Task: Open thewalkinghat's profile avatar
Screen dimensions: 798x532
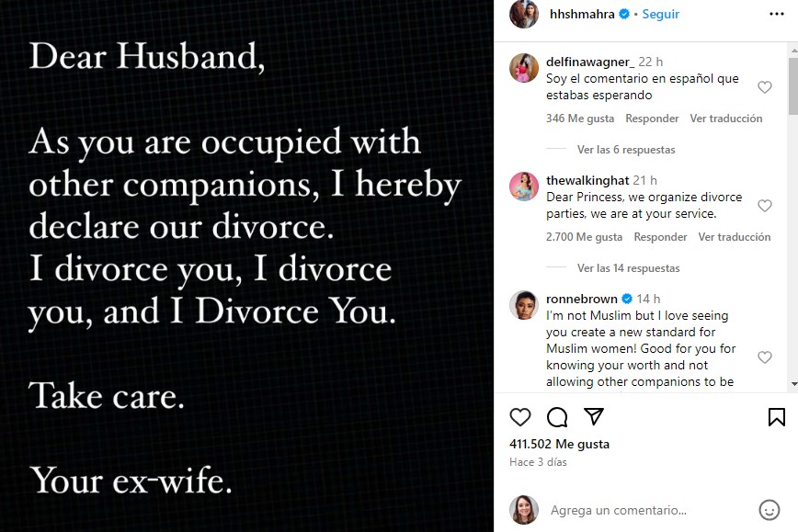Action: pyautogui.click(x=524, y=187)
